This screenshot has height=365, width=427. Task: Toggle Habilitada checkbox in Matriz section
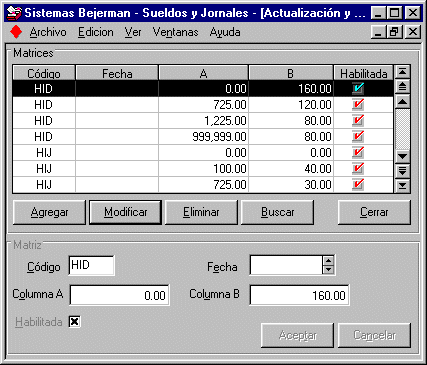(x=74, y=322)
